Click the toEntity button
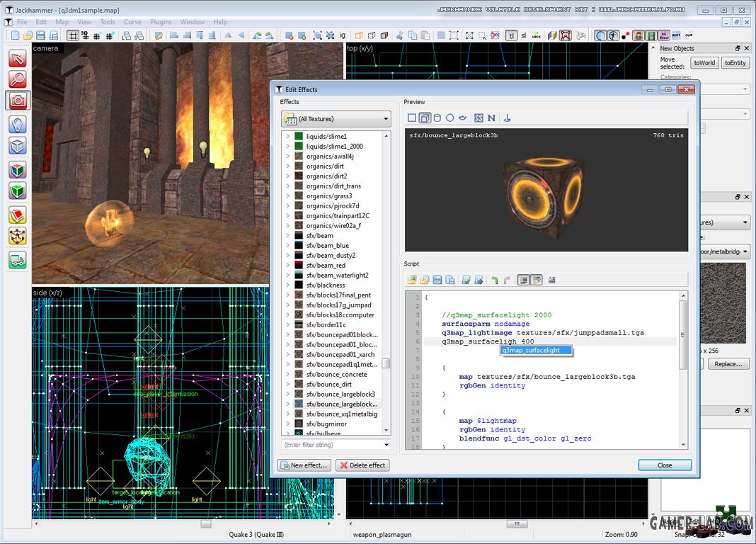 pyautogui.click(x=735, y=63)
